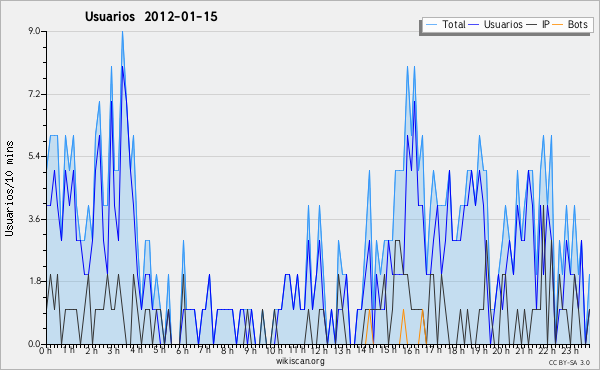Click the '3 h' x-axis label
Screen dimensions: 600x370
pos(114,351)
